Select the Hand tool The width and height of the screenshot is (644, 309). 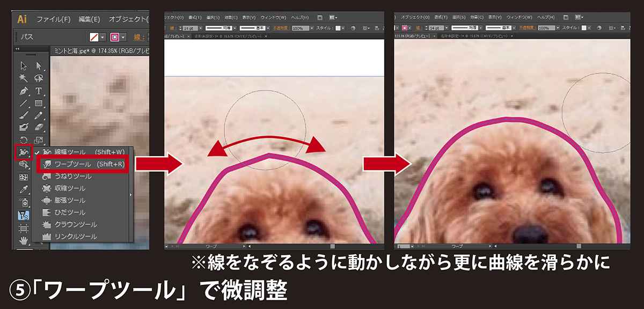[24, 240]
